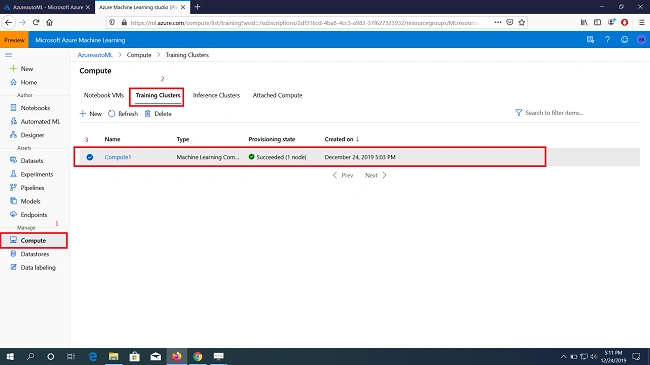Sort by the Provisioning state column

click(x=272, y=139)
